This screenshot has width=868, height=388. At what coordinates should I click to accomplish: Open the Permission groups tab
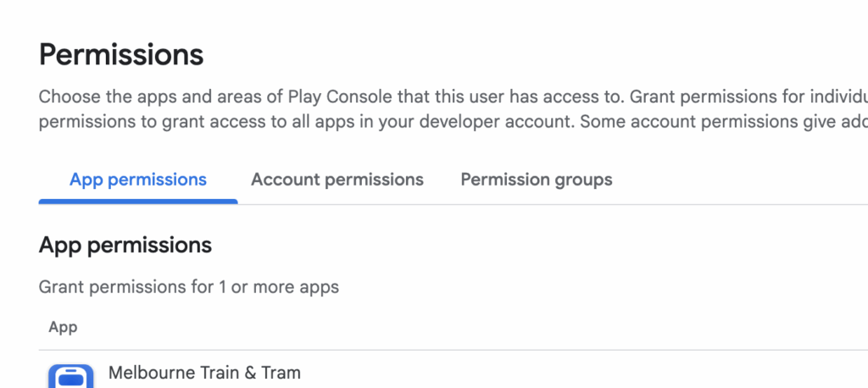coord(537,180)
